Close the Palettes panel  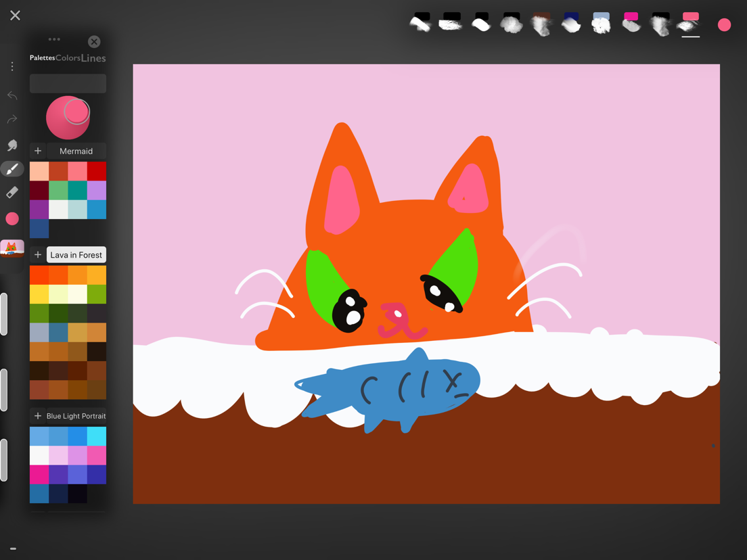pos(94,41)
